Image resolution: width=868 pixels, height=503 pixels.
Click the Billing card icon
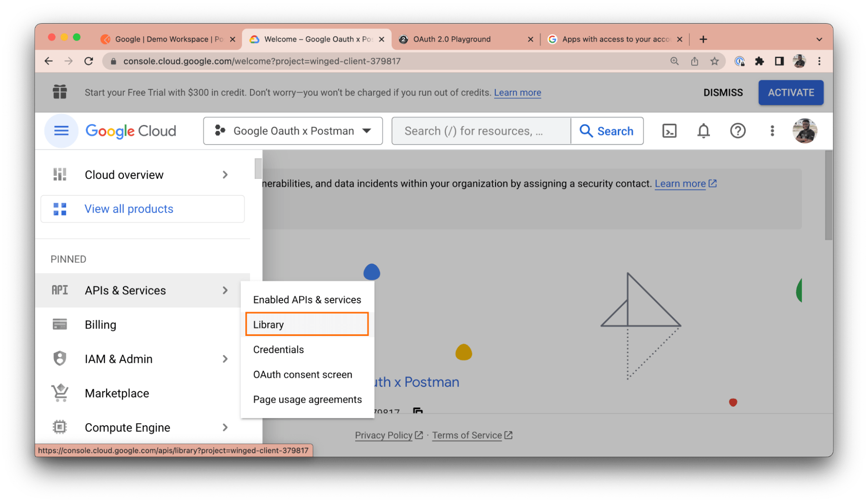click(x=60, y=324)
